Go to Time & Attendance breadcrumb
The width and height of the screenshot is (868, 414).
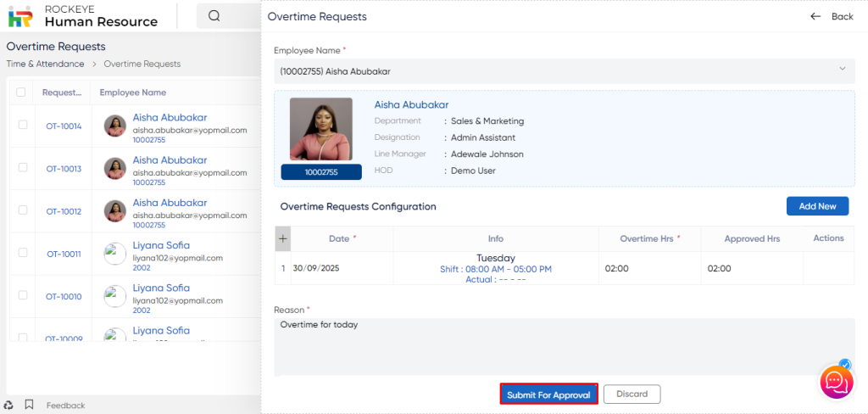pos(45,64)
